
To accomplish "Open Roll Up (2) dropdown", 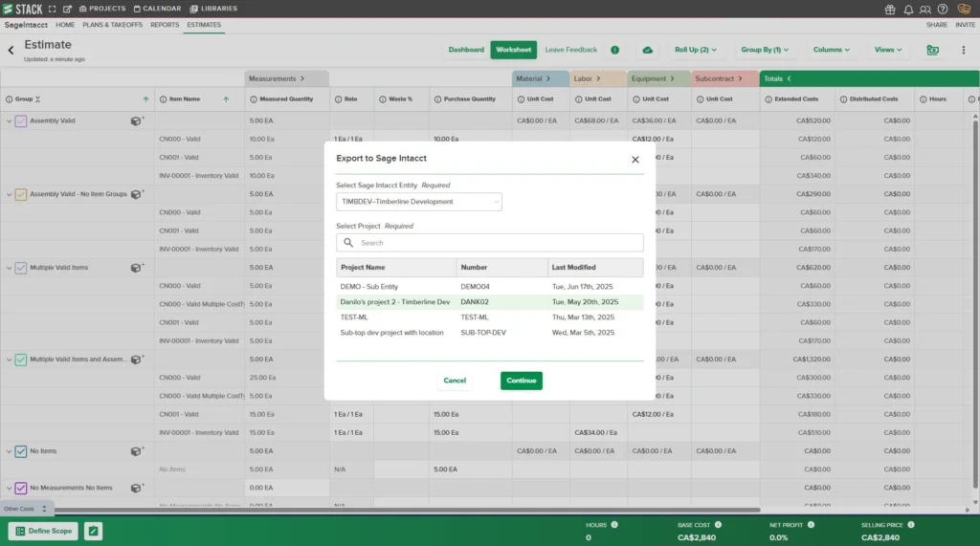I will (x=695, y=50).
